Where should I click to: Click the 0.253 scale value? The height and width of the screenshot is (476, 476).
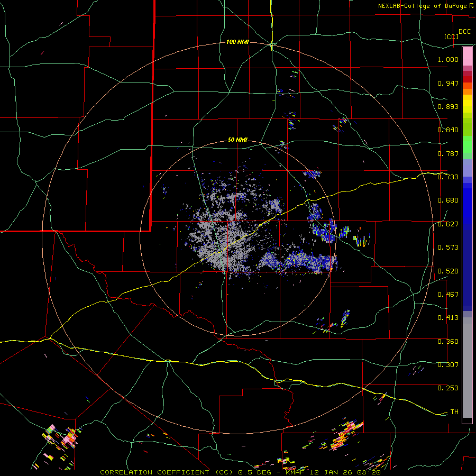click(448, 388)
